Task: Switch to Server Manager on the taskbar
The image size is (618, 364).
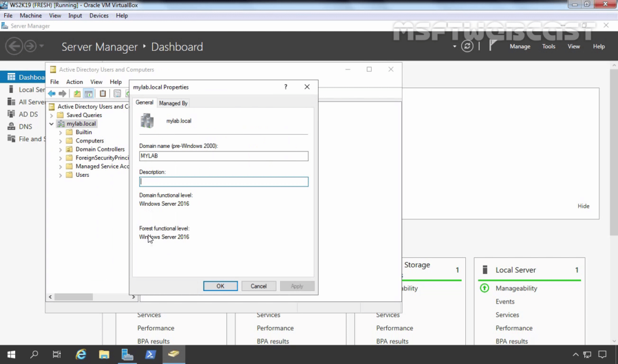Action: [127, 354]
